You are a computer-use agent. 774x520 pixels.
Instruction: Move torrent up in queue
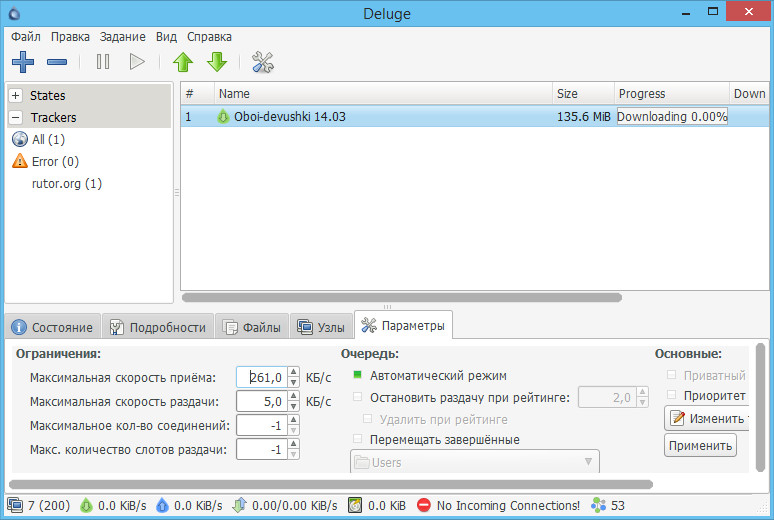click(182, 62)
